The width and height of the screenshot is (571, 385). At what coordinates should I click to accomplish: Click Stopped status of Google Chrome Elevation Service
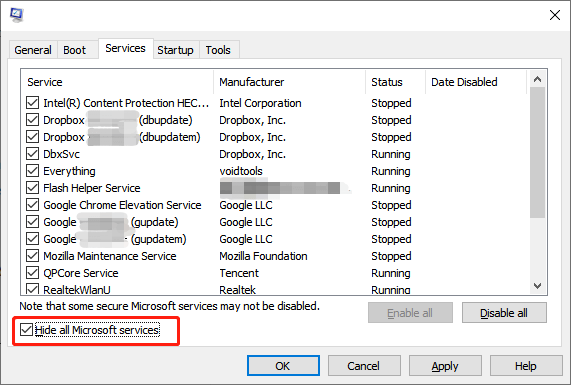click(391, 205)
